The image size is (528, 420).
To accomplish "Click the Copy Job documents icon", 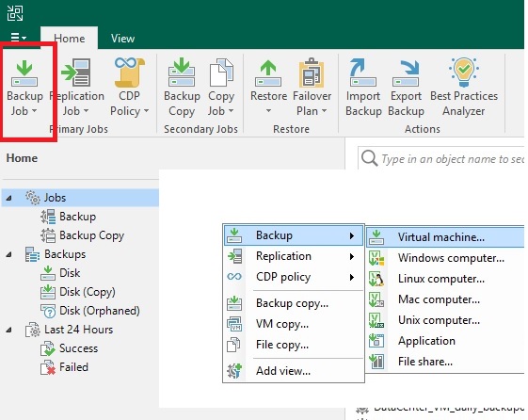I will [x=221, y=73].
